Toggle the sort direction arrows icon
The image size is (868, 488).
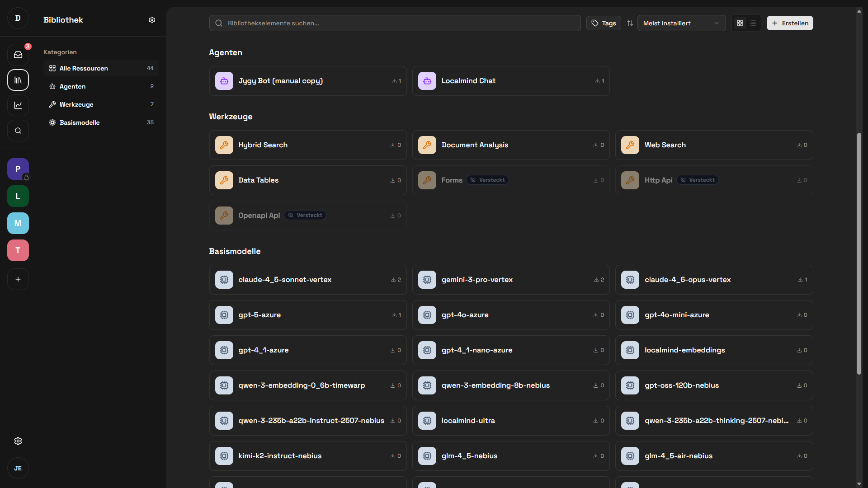pos(630,23)
